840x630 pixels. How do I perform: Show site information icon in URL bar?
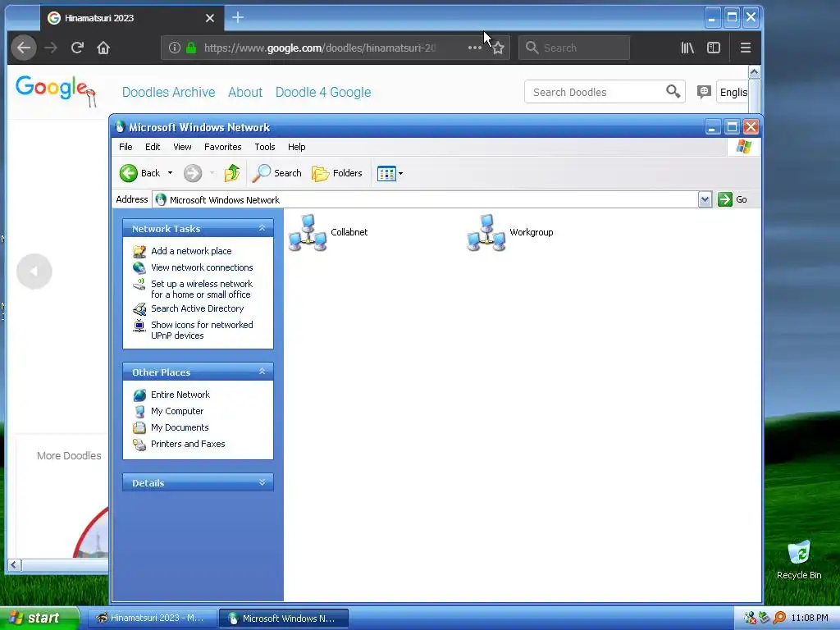[175, 48]
